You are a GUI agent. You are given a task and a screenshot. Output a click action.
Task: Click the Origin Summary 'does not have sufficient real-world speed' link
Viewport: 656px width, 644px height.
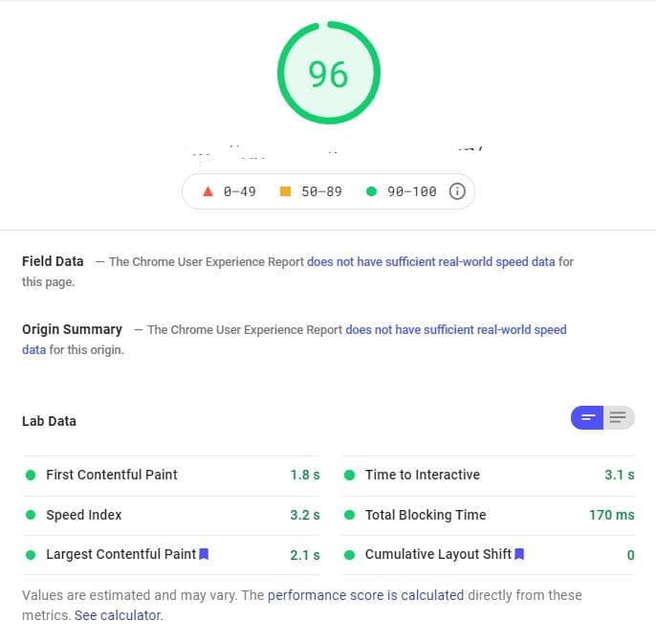point(456,329)
